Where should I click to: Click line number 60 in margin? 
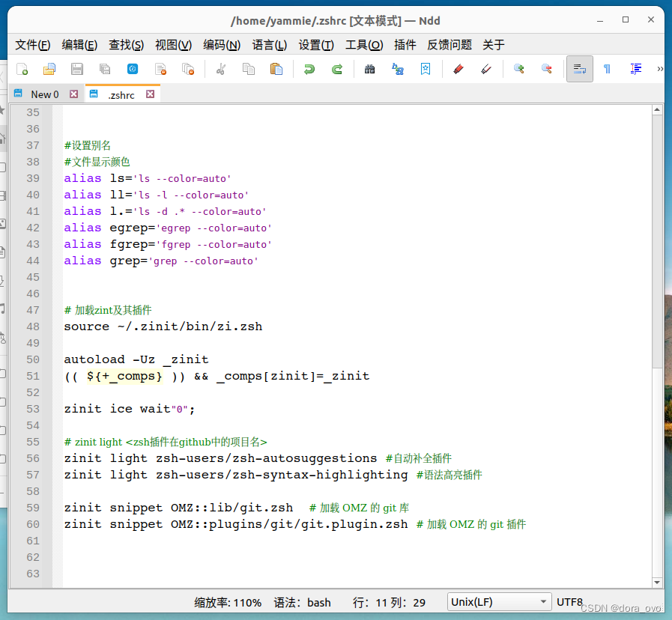coord(33,524)
